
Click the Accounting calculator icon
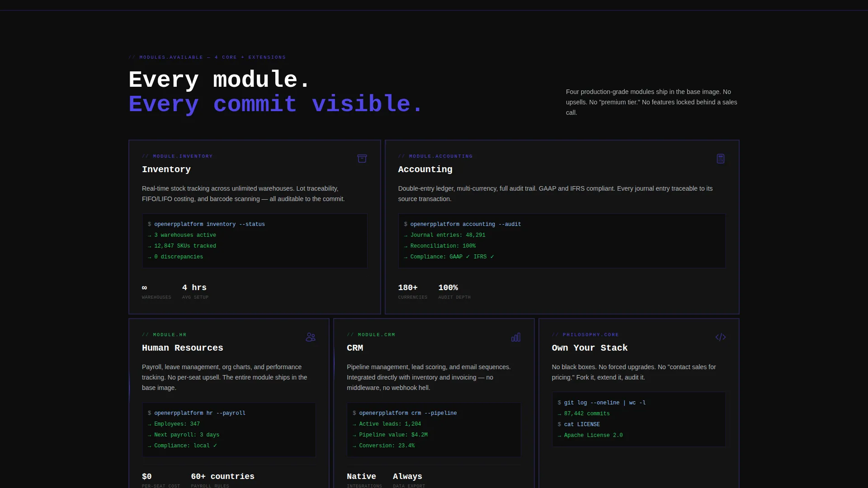[x=721, y=159]
